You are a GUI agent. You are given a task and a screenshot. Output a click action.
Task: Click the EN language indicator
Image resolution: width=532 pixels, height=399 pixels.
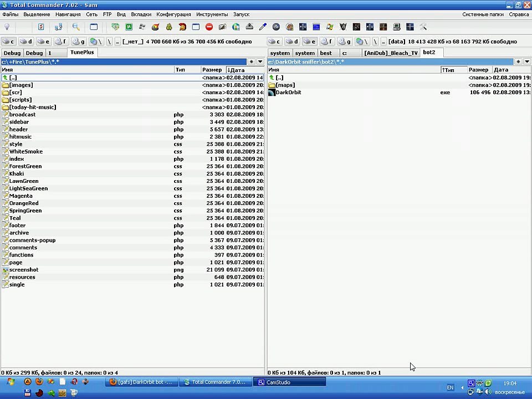point(450,387)
